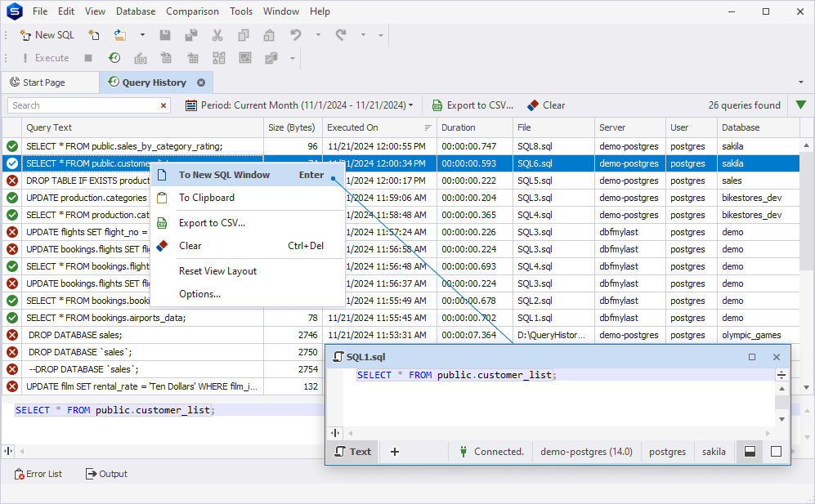This screenshot has height=504, width=815.
Task: Maximize the SQL1.sql window
Action: tap(751, 357)
